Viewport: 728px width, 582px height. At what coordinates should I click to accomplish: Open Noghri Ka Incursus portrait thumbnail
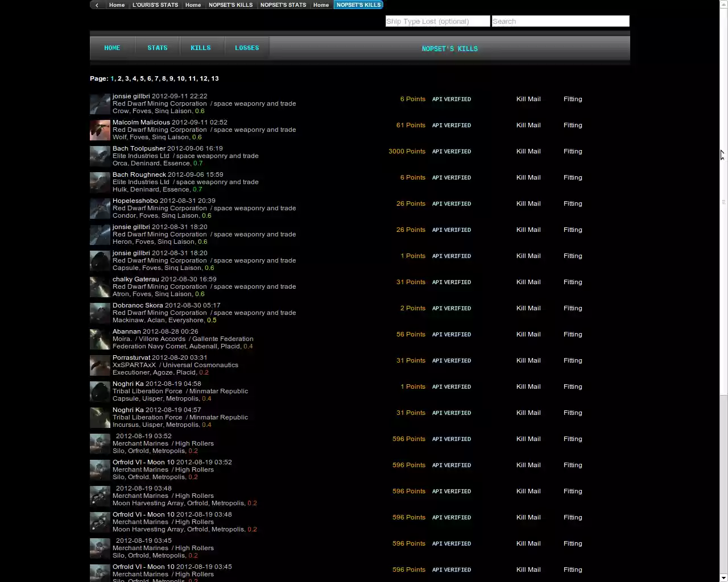100,418
